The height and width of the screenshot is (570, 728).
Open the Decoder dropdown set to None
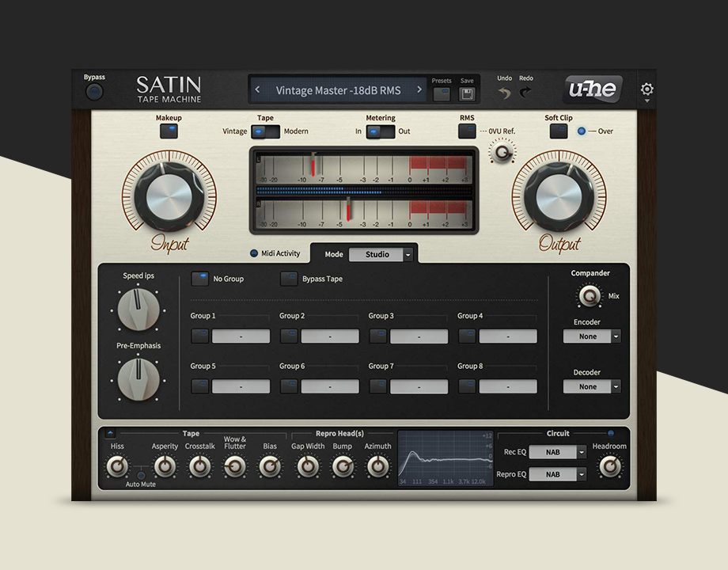[x=592, y=386]
